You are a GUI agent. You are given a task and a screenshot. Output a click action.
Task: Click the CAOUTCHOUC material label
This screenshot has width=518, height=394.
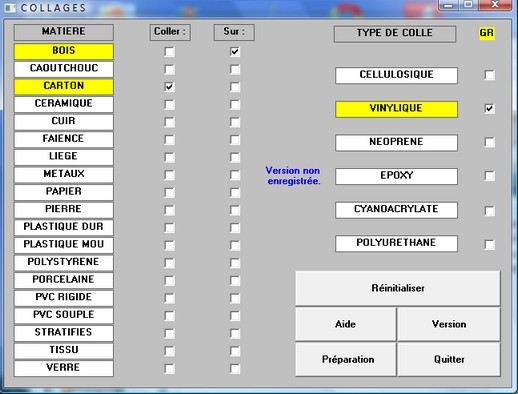(64, 69)
